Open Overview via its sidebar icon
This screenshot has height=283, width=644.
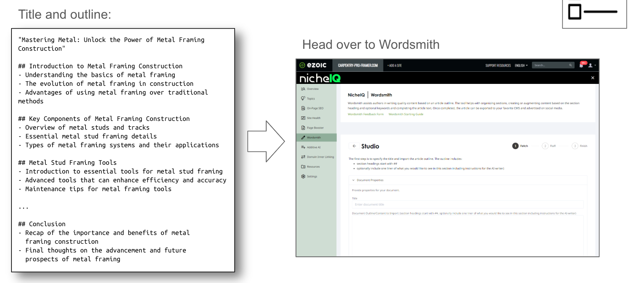[303, 89]
